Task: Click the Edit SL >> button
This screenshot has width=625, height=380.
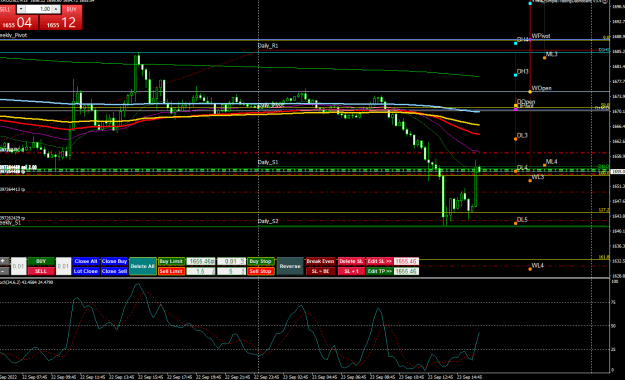Action: [x=379, y=262]
